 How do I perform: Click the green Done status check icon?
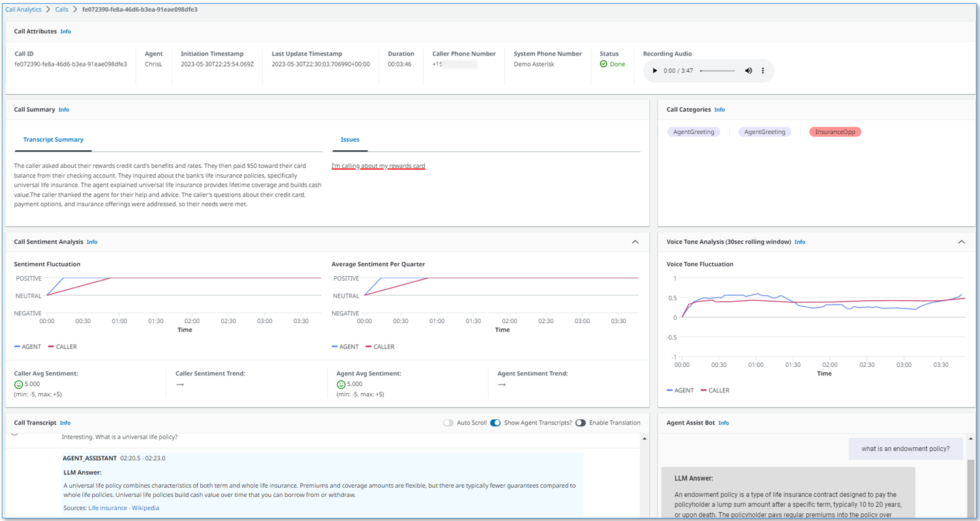[604, 64]
